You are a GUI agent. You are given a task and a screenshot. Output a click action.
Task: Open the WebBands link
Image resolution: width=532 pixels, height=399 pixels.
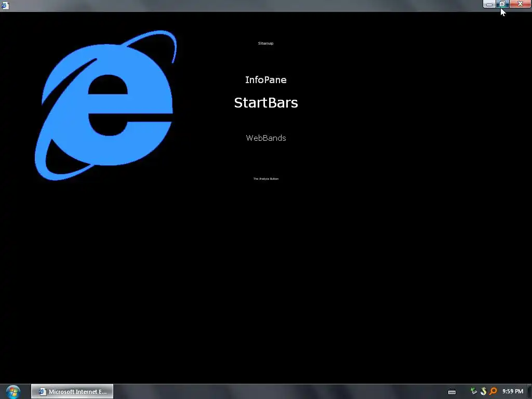click(266, 138)
